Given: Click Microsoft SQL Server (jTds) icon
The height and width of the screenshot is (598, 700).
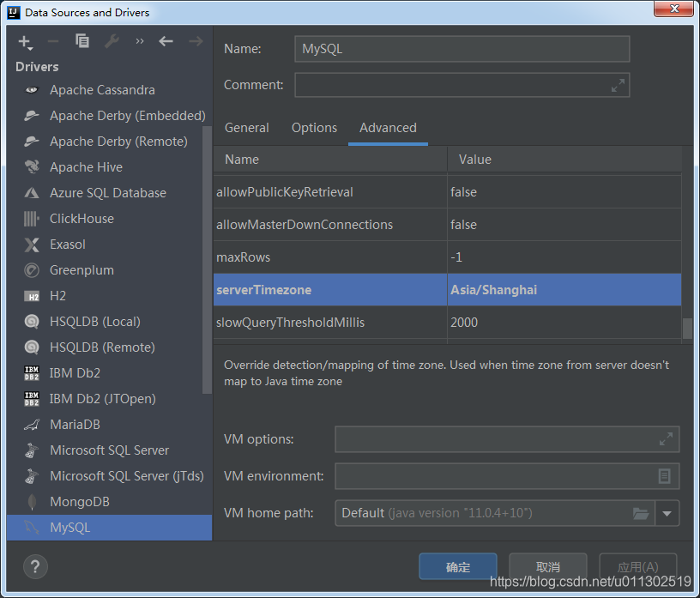Looking at the screenshot, I should (32, 476).
